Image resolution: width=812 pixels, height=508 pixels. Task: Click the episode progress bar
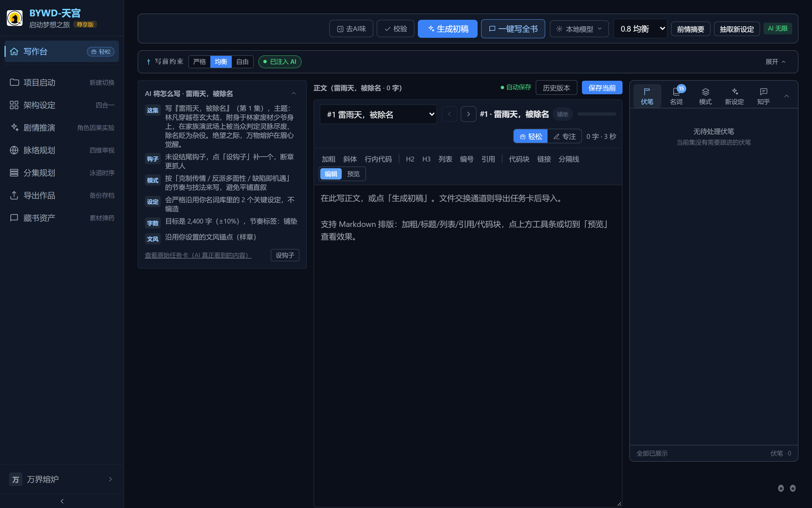point(596,114)
